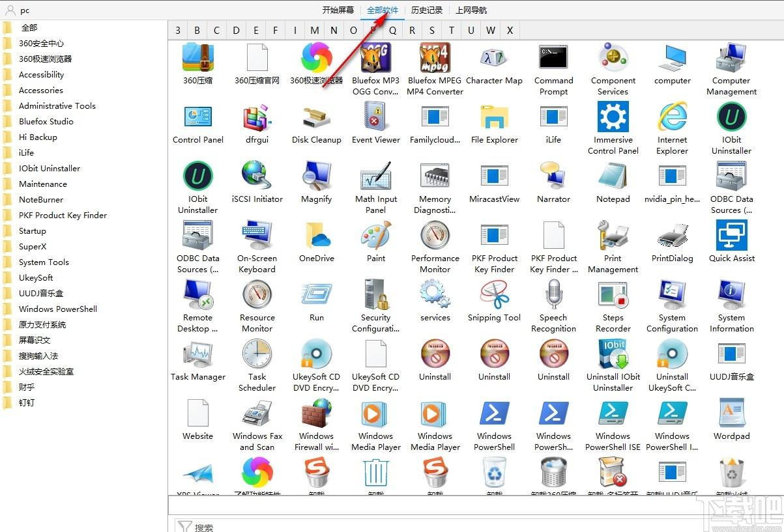Screen dimensions: 784x532
Task: Open Immersive Control Panel icon
Action: pos(613,117)
